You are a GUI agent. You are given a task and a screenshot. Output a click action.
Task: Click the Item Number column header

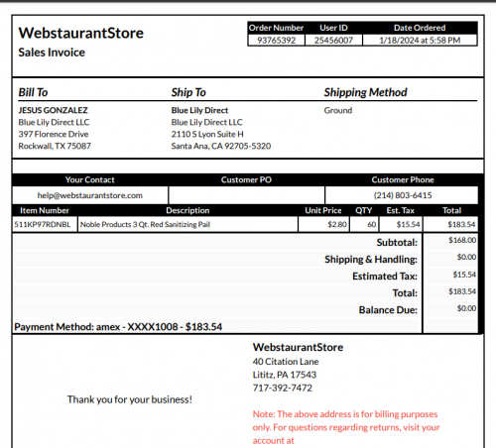[x=45, y=210]
